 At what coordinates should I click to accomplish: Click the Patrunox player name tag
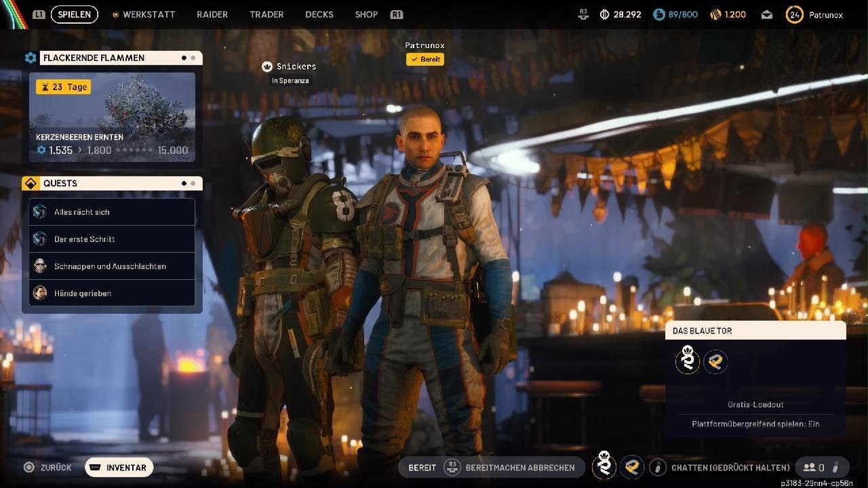pyautogui.click(x=425, y=45)
